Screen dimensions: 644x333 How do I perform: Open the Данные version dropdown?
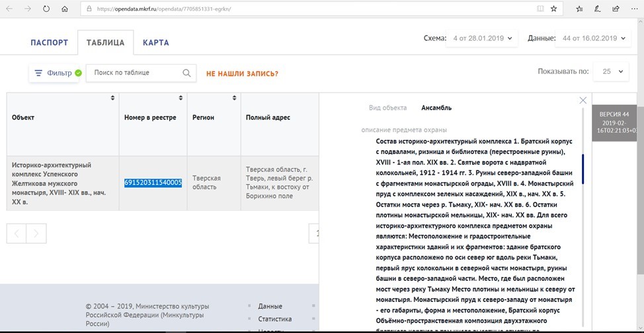pyautogui.click(x=593, y=38)
